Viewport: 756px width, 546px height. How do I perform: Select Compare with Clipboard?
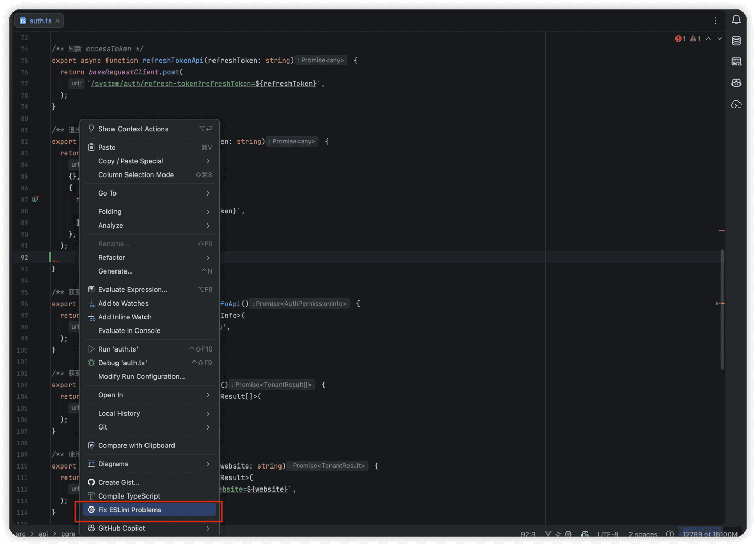(150, 445)
